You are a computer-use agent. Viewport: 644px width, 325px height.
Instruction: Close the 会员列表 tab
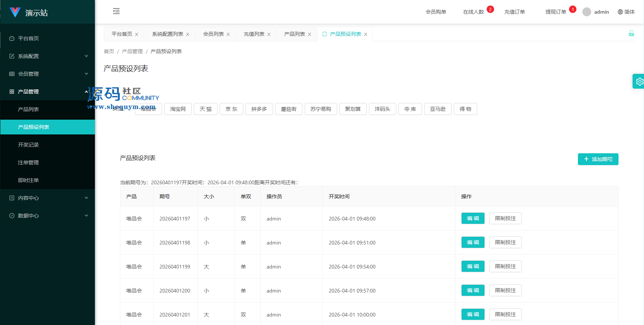pyautogui.click(x=228, y=34)
